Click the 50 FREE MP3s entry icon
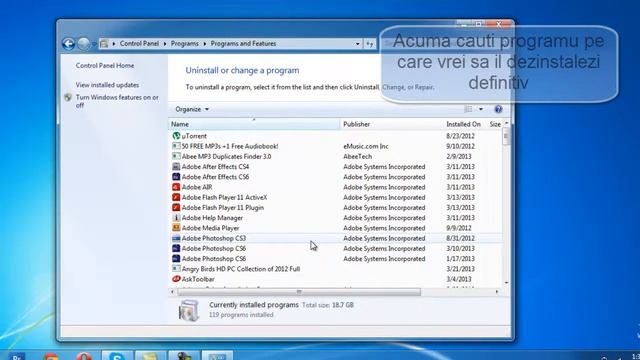Viewport: 640px width, 360px height. tap(176, 146)
